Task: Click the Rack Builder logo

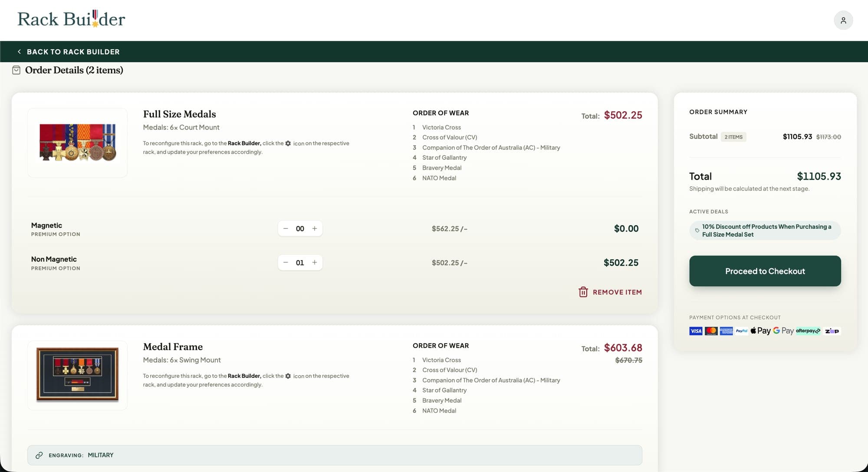Action: coord(71,19)
